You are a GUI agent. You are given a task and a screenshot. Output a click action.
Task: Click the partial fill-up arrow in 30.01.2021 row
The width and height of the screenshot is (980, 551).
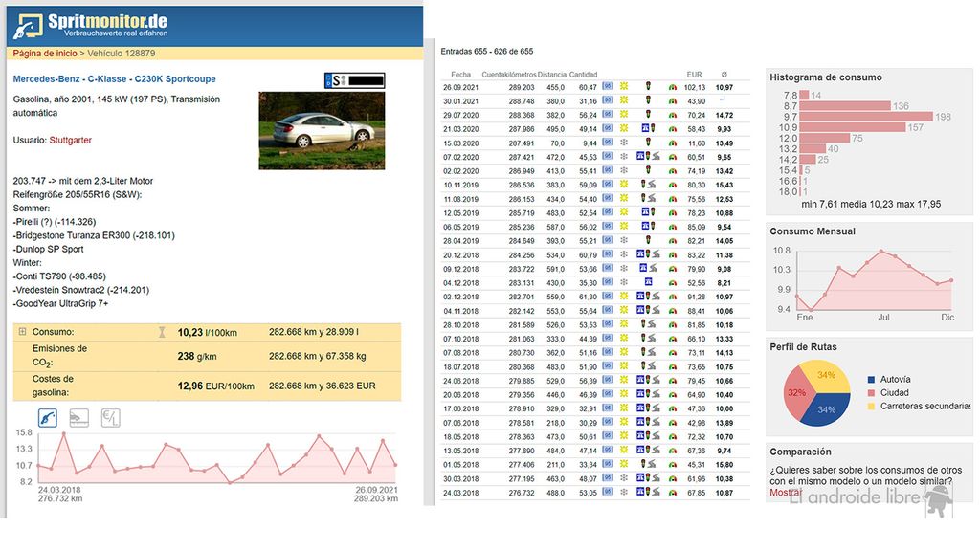pos(723,99)
